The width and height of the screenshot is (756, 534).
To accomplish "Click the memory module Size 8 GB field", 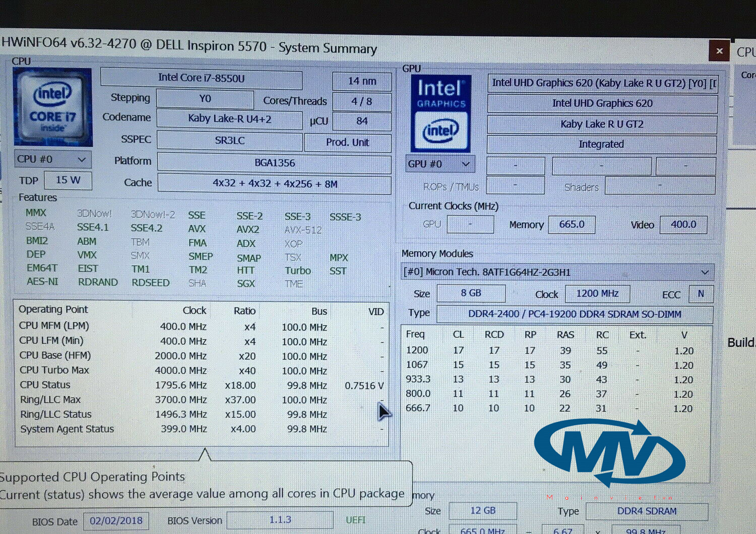I will point(471,293).
